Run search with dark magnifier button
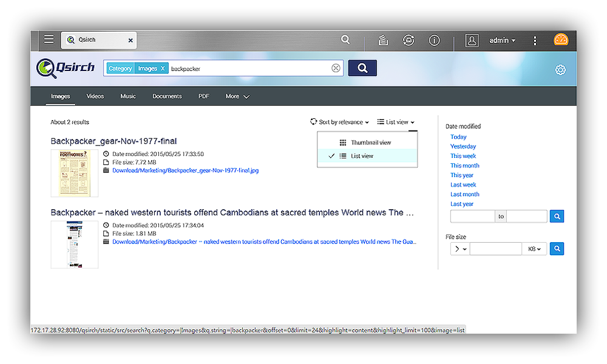The image size is (607, 364). [362, 68]
